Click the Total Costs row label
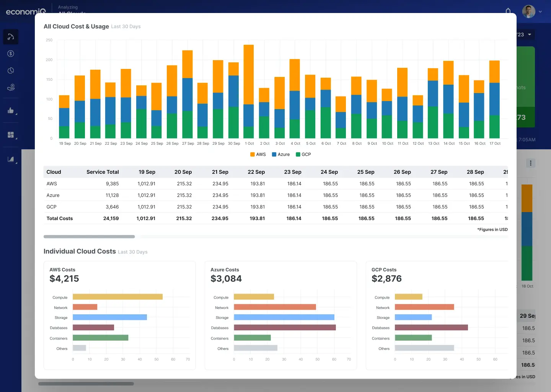 click(60, 219)
